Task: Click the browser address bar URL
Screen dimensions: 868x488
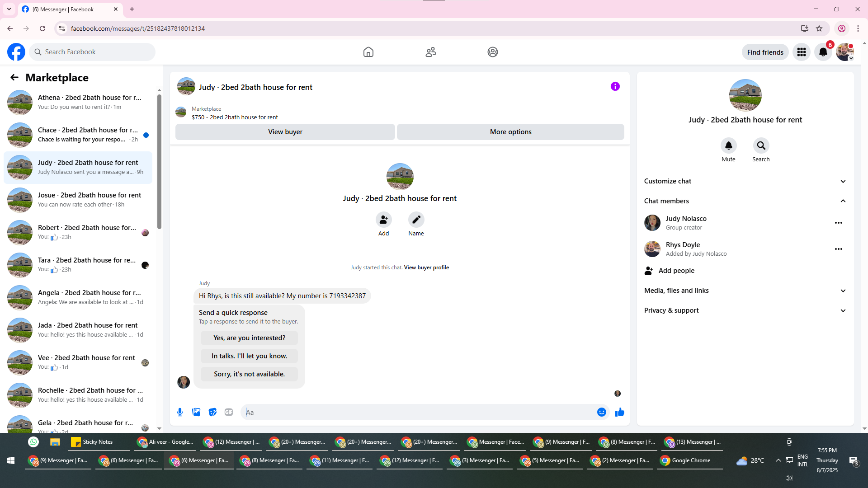Action: click(138, 28)
